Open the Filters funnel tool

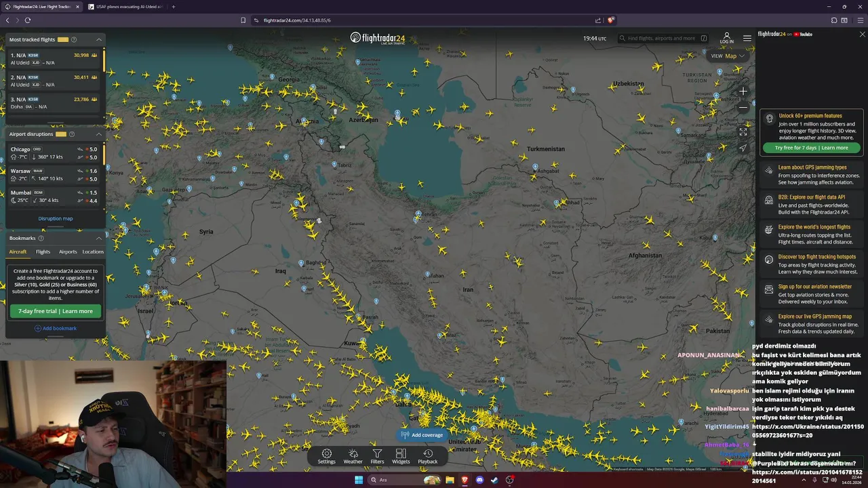pos(377,456)
